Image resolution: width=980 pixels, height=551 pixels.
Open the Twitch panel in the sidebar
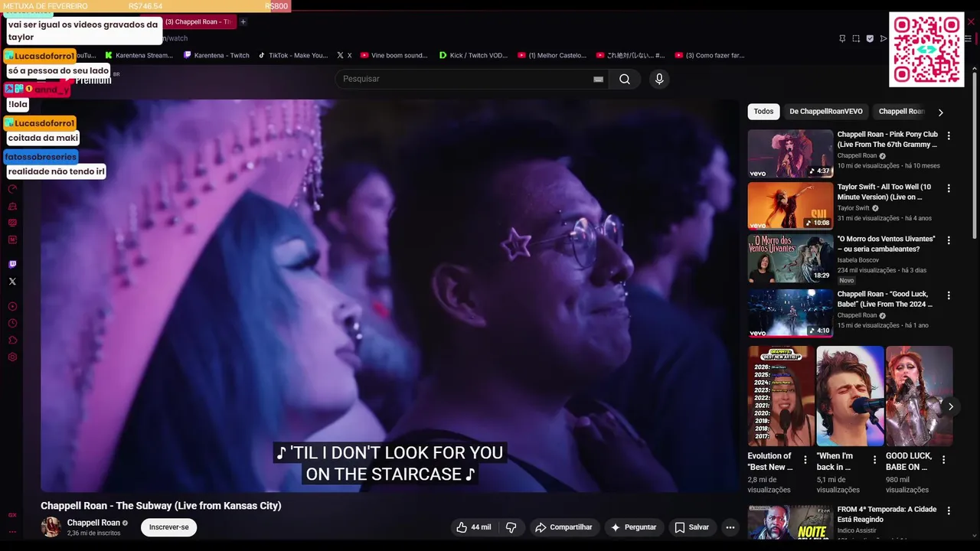pyautogui.click(x=12, y=265)
